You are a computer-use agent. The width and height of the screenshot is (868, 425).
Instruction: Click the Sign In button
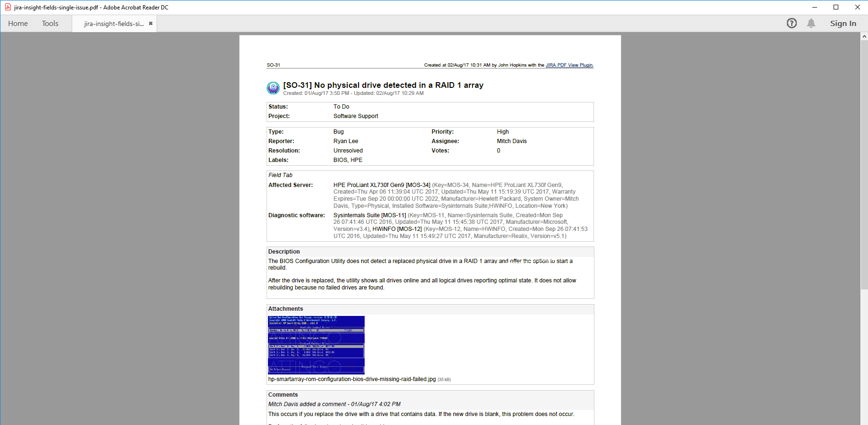843,24
